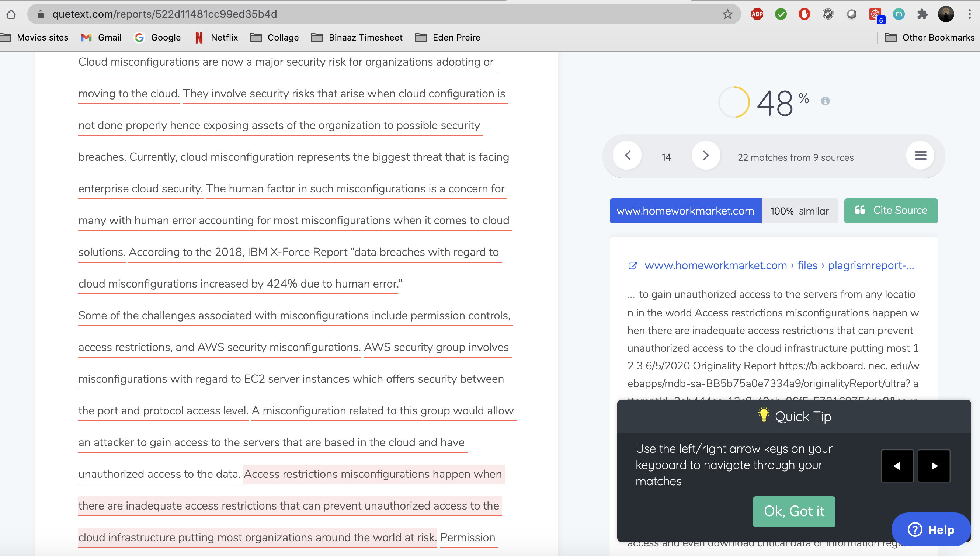The height and width of the screenshot is (556, 980).
Task: Open the Google bookmark
Action: [x=158, y=38]
